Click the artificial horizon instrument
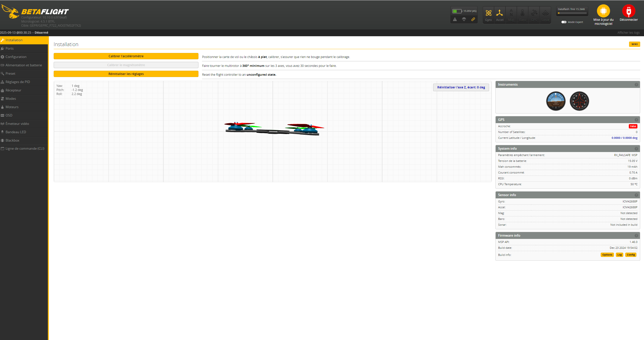644x340 pixels. [556, 101]
